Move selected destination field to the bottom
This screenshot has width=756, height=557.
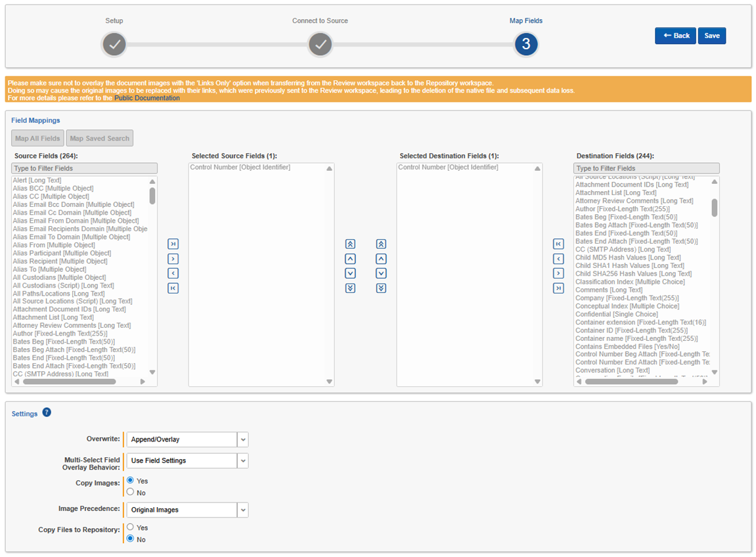(382, 288)
